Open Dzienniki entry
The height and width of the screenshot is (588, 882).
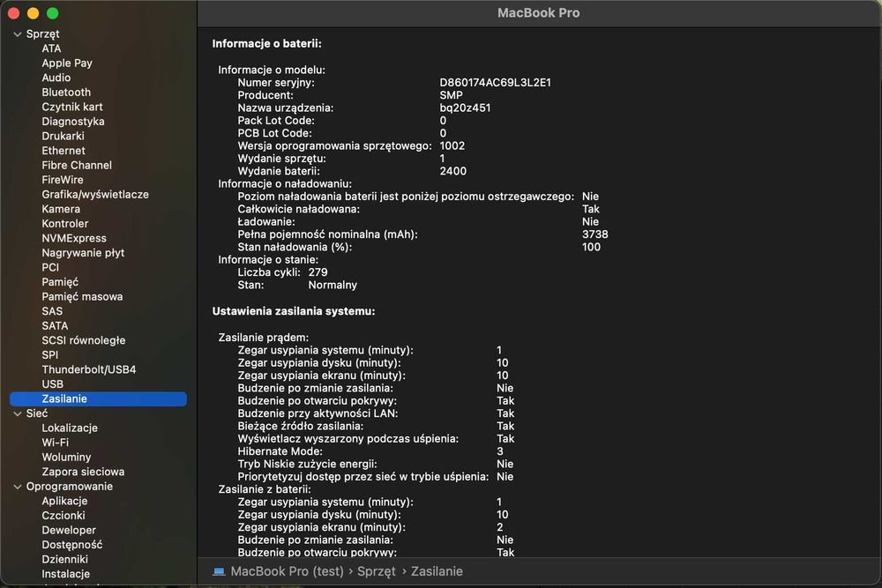pos(64,560)
